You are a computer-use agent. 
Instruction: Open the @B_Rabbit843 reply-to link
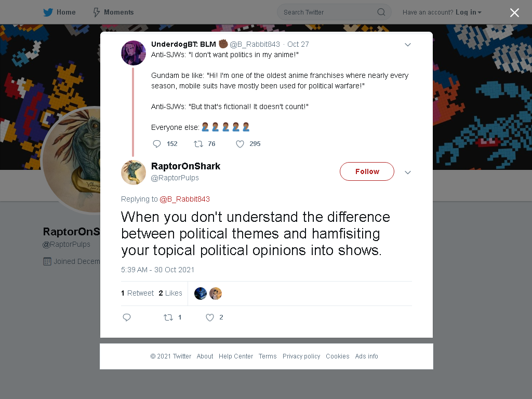click(x=184, y=199)
